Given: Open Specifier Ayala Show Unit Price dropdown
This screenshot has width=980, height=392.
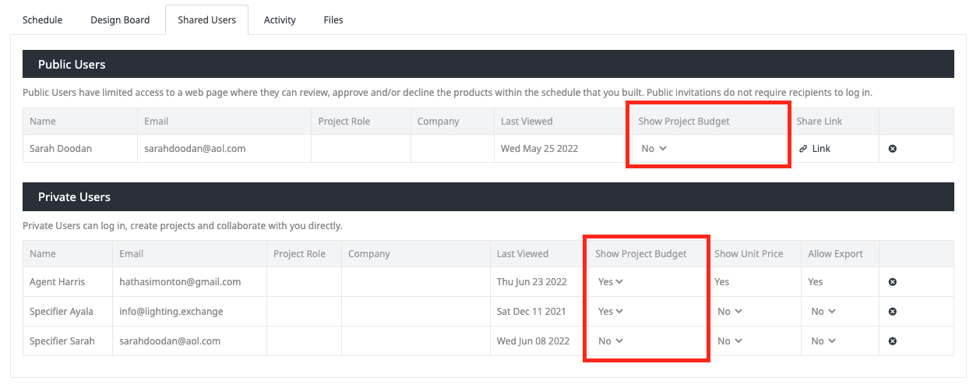Looking at the screenshot, I should pyautogui.click(x=729, y=312).
